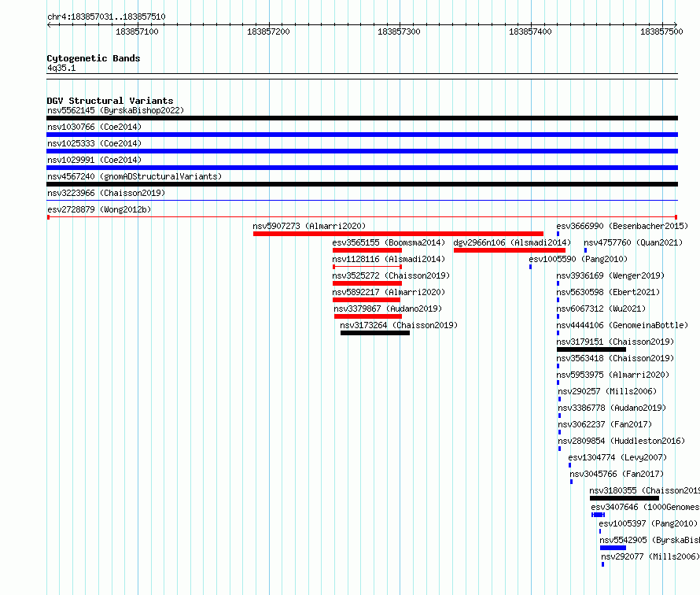Viewport: 700px width, 595px height.
Task: Click the thin red line of esv2728879
Action: [362, 217]
